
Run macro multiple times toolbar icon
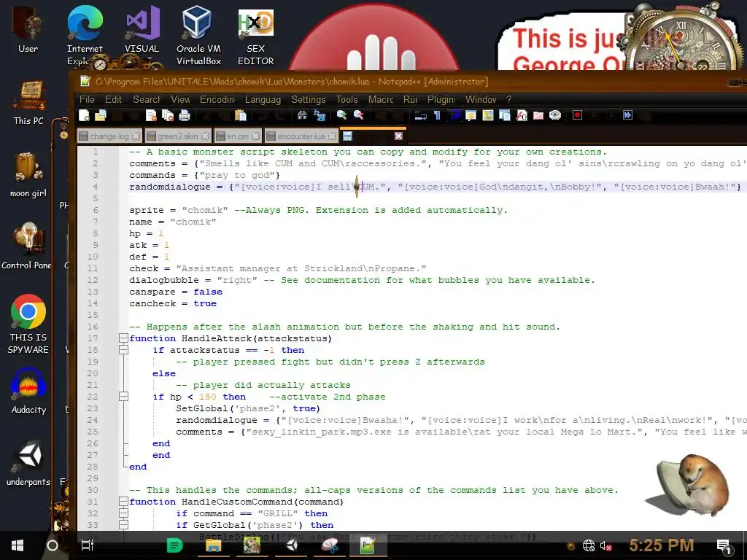627,115
